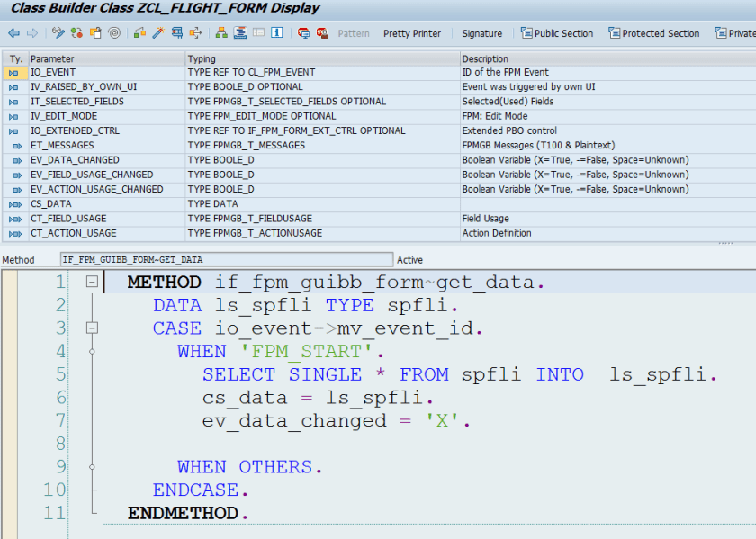Click the ET_MESSAGES exporting parameter type icon

[14, 146]
